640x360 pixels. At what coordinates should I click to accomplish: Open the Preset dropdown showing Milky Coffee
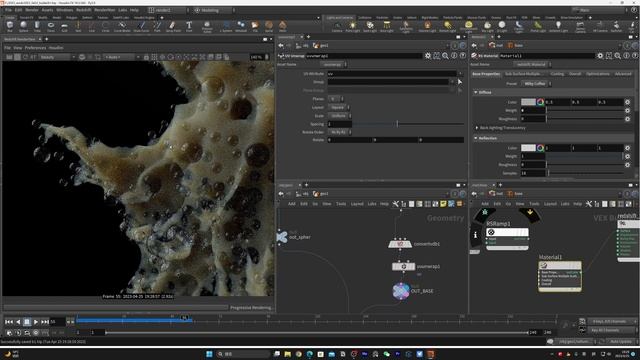(536, 83)
